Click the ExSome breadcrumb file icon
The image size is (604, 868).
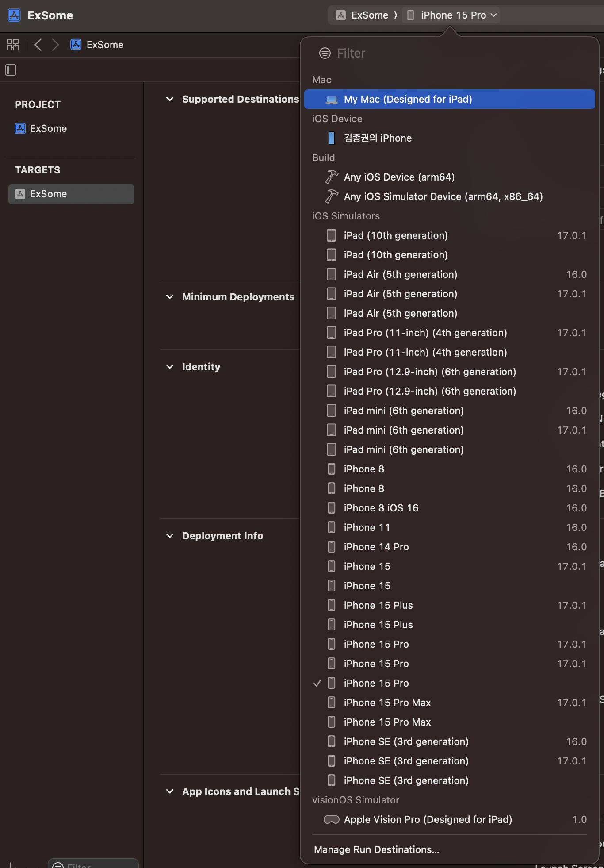(x=76, y=45)
